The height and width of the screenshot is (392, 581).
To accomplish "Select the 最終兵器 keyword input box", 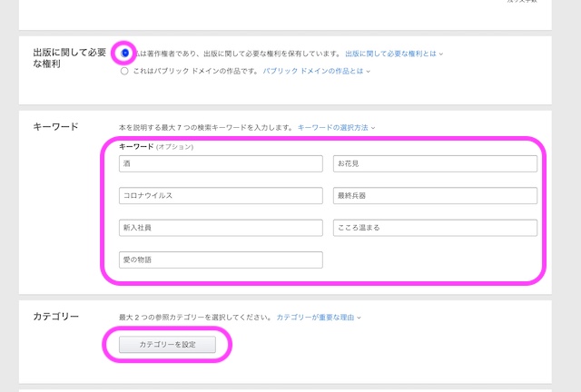I will point(435,196).
